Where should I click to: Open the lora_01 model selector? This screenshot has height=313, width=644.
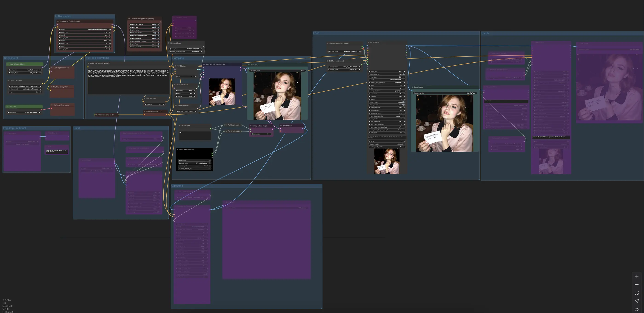[x=85, y=29]
